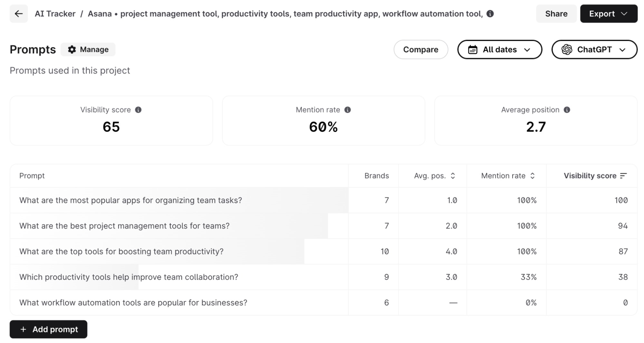
Task: Click the Compare button
Action: click(x=420, y=50)
